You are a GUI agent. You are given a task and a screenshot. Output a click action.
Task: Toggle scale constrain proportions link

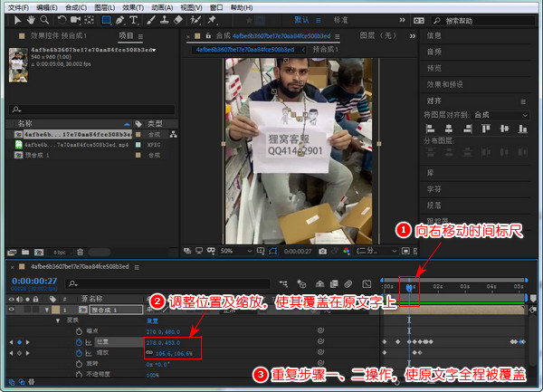[149, 352]
